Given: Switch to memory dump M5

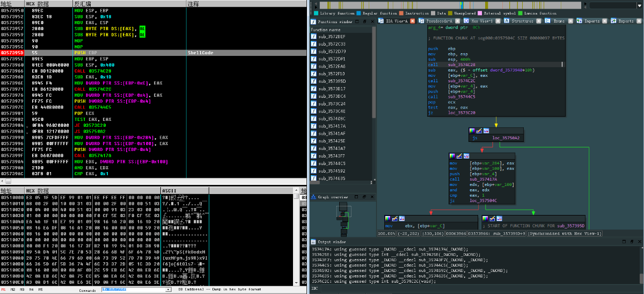Looking at the screenshot, I should pos(40,290).
